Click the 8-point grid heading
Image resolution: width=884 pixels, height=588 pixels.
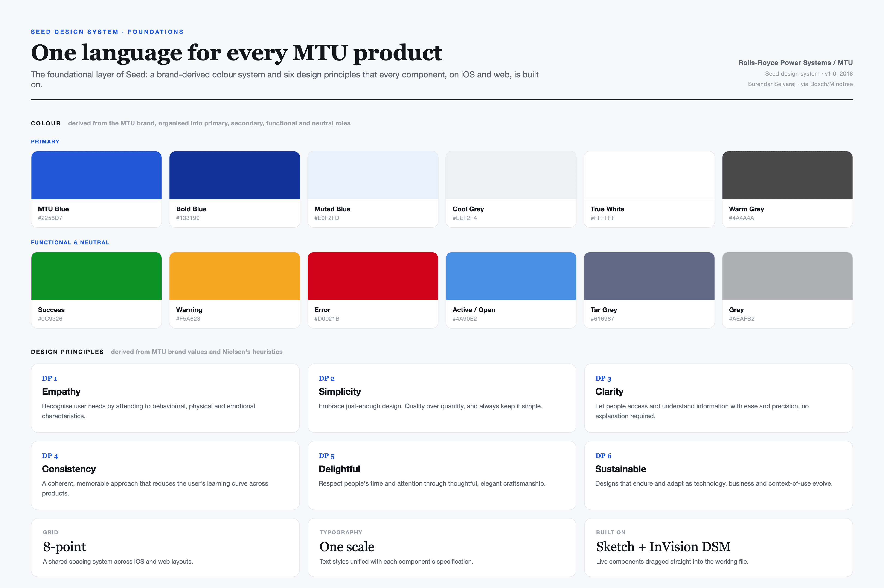64,547
